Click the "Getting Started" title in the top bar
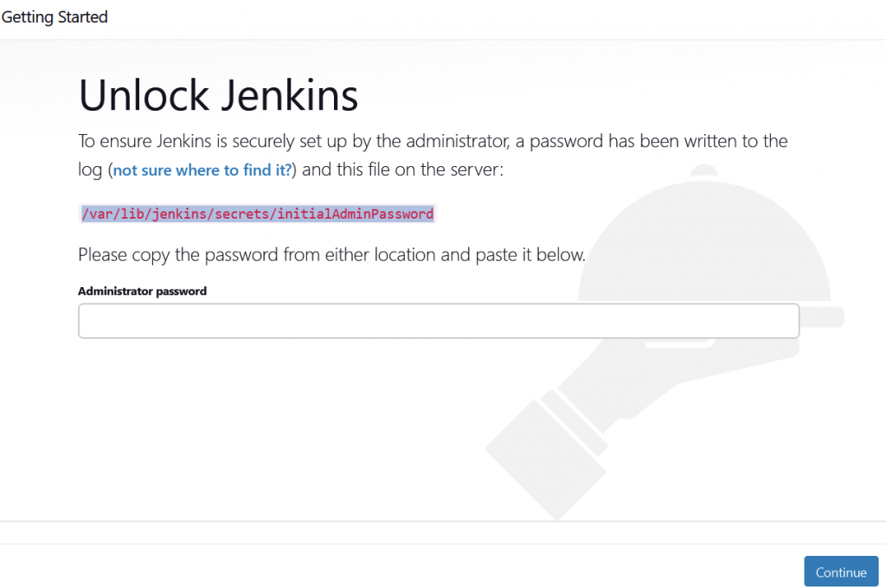 pos(54,16)
